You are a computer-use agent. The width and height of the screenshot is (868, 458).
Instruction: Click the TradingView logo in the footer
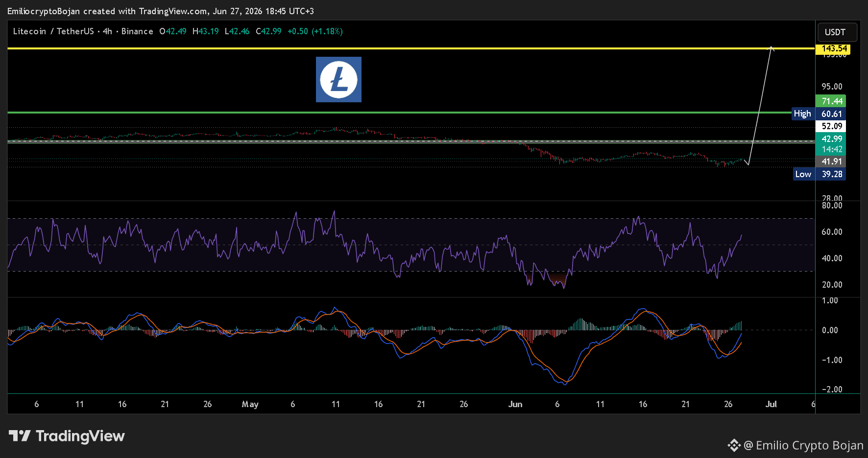pyautogui.click(x=67, y=436)
